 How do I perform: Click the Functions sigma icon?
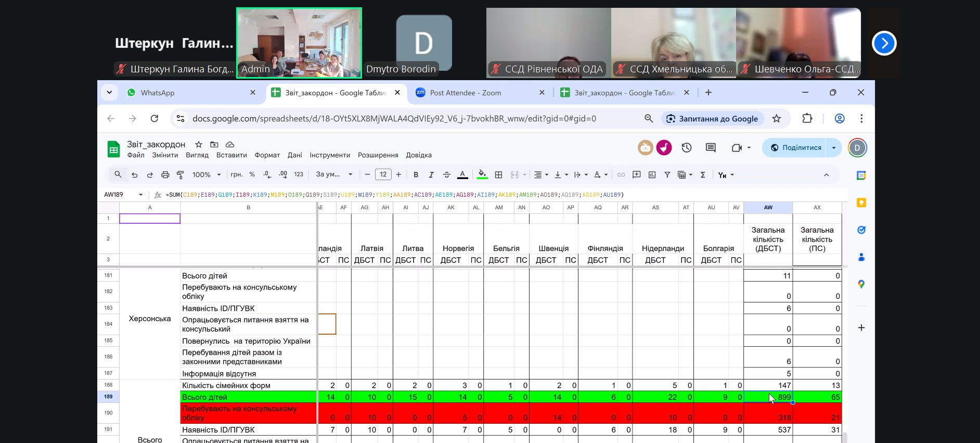703,175
